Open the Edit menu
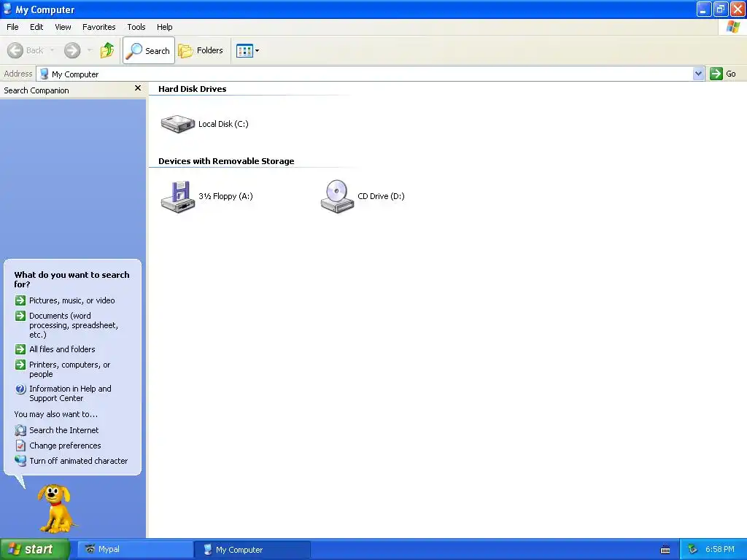Image resolution: width=747 pixels, height=560 pixels. point(36,27)
